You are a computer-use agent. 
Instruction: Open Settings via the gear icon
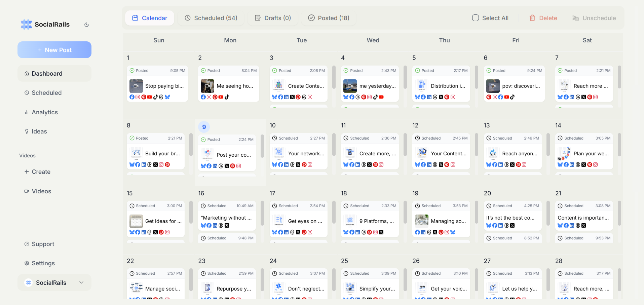point(27,263)
